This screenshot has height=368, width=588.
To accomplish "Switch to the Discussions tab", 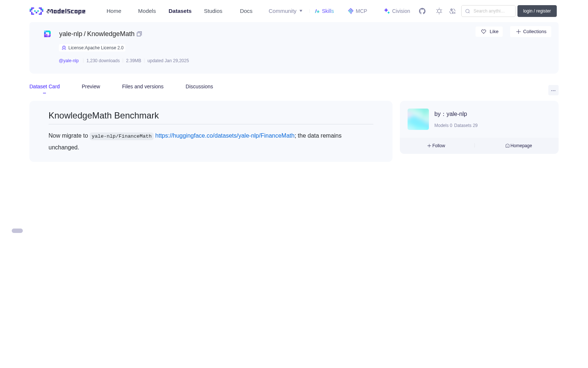I will click(199, 86).
